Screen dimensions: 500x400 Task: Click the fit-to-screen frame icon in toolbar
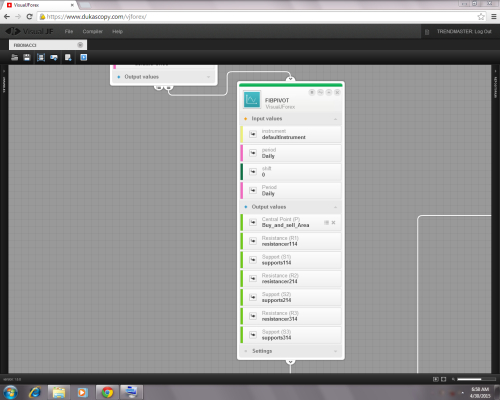coord(41,57)
